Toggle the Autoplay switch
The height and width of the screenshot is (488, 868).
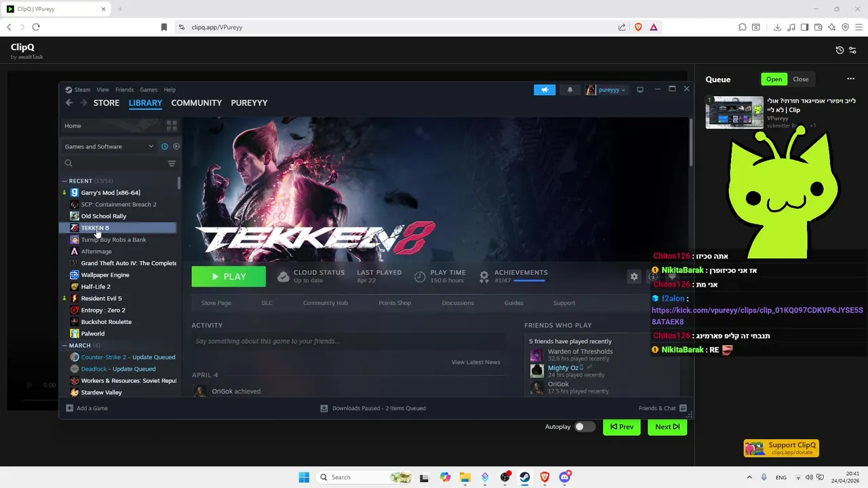[x=585, y=427]
